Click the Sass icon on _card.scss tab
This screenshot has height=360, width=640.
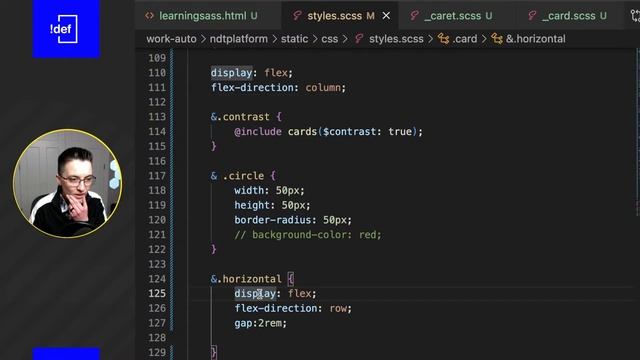pos(532,16)
